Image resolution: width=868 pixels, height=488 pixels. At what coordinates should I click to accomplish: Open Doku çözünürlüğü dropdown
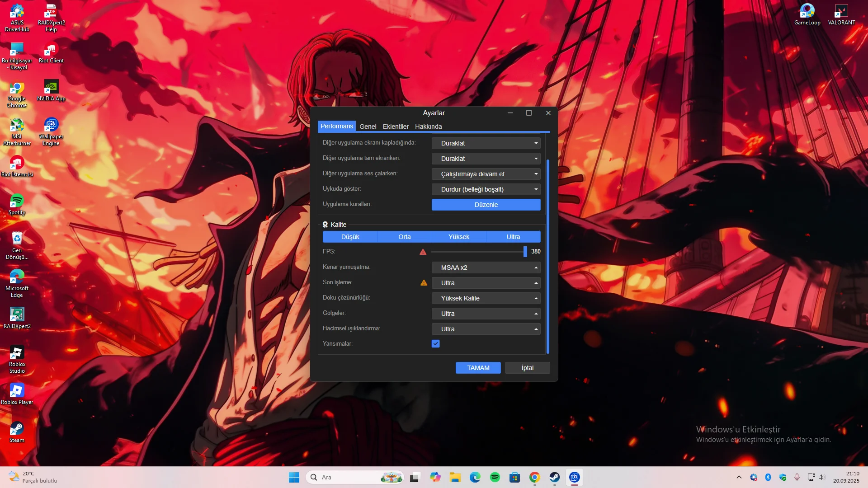click(x=486, y=298)
